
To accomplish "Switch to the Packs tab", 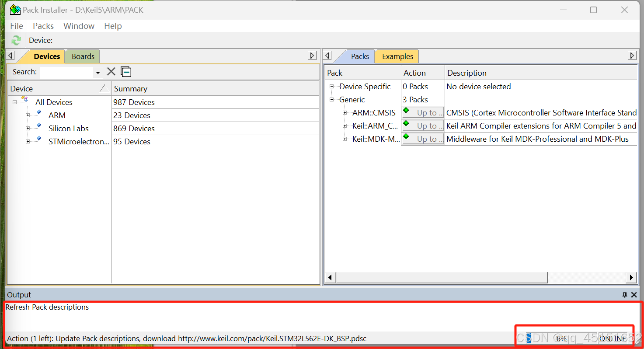I will pos(360,56).
